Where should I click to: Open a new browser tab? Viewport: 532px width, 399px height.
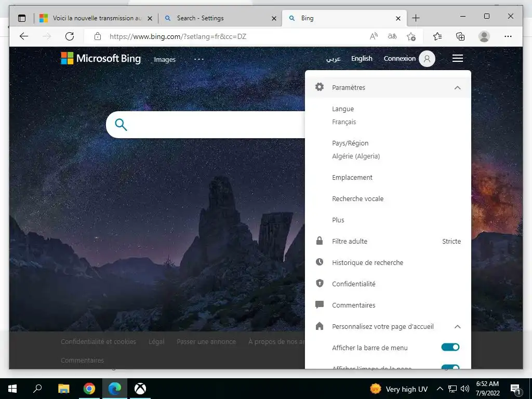coord(416,18)
